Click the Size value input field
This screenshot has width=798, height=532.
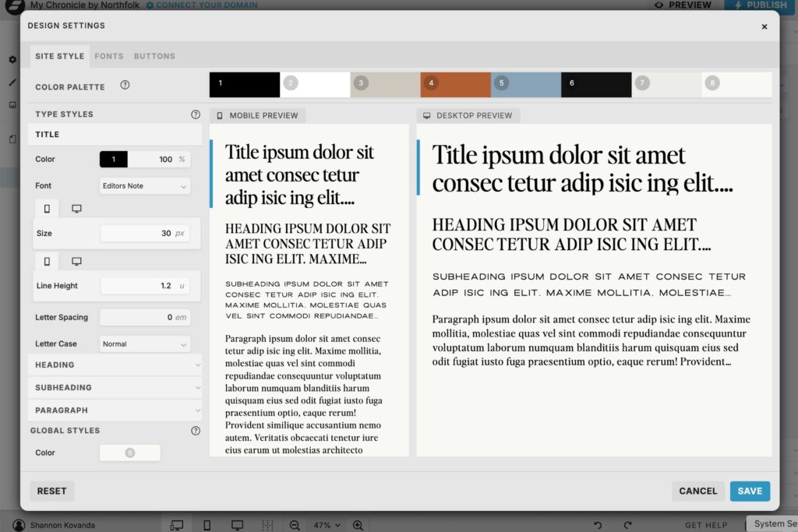pos(145,234)
